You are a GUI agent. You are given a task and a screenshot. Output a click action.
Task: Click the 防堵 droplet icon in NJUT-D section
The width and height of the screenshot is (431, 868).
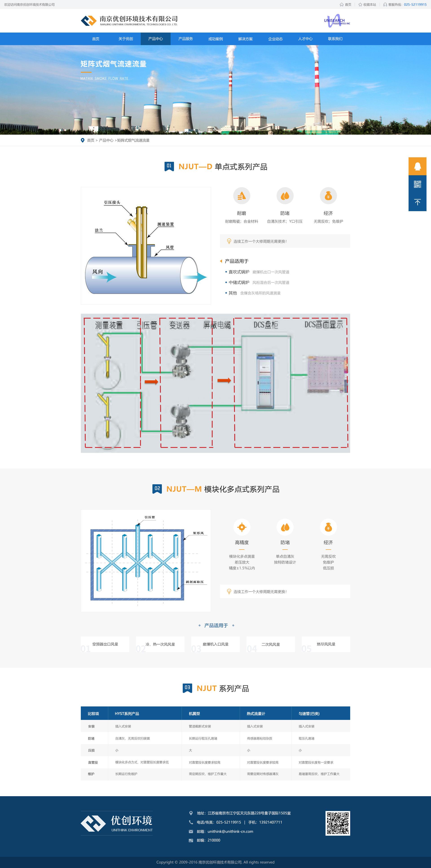(x=285, y=196)
